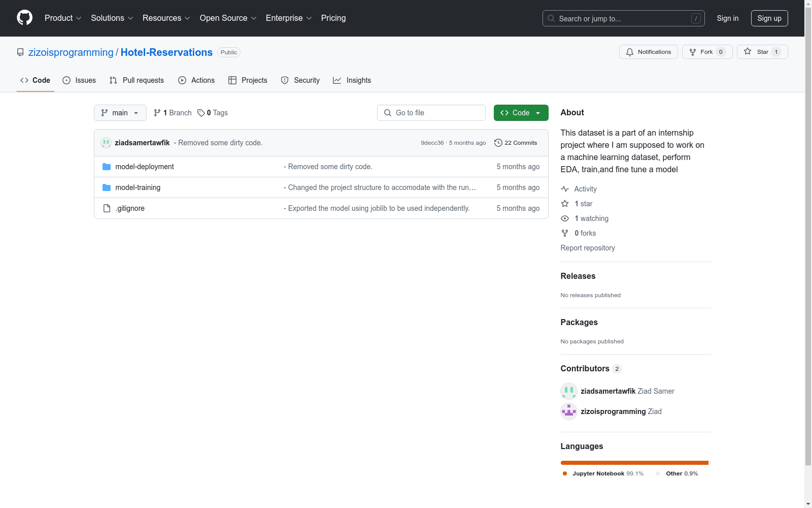Click the orange Jupyter Notebook language bar
Screen dimensions: 812x508
634,463
